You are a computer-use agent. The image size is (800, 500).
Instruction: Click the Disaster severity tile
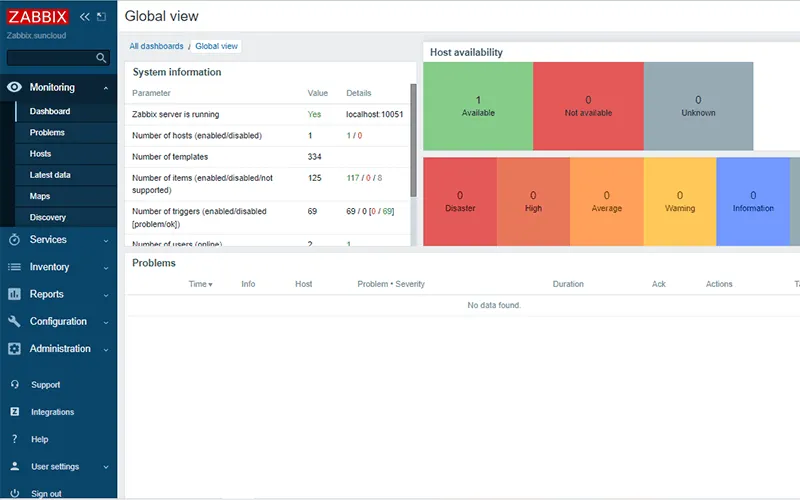click(460, 202)
